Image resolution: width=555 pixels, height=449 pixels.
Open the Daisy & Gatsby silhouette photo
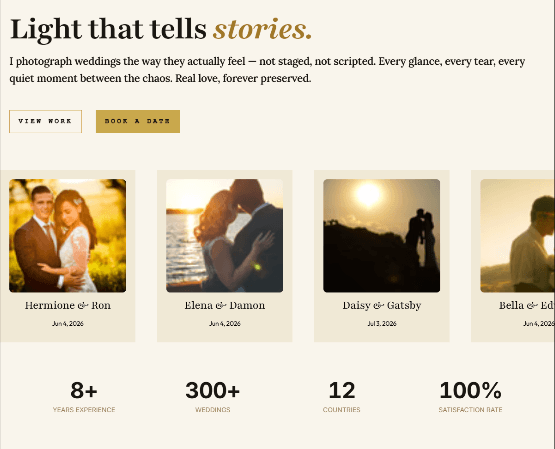(382, 236)
